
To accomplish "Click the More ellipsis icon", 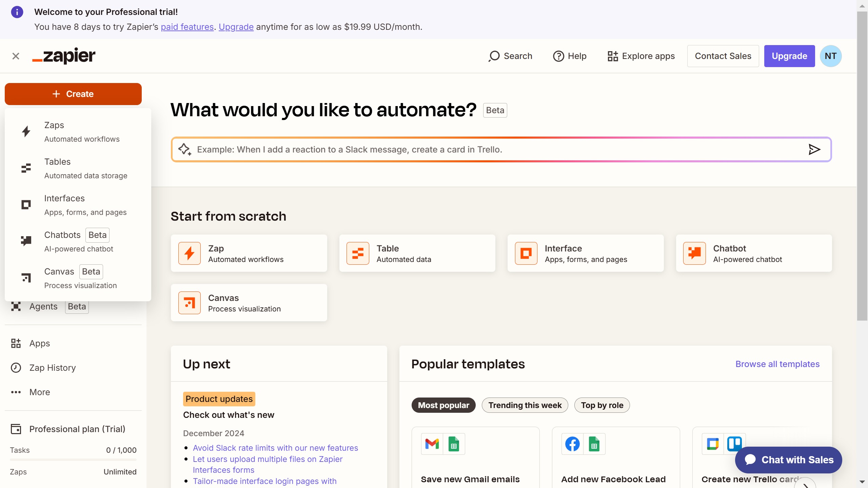I will click(x=16, y=392).
